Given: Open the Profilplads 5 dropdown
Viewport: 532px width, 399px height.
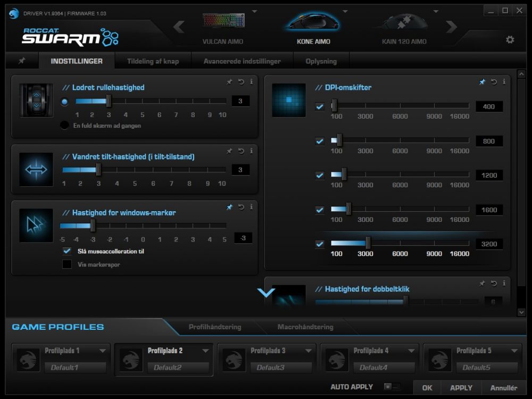Looking at the screenshot, I should 514,351.
